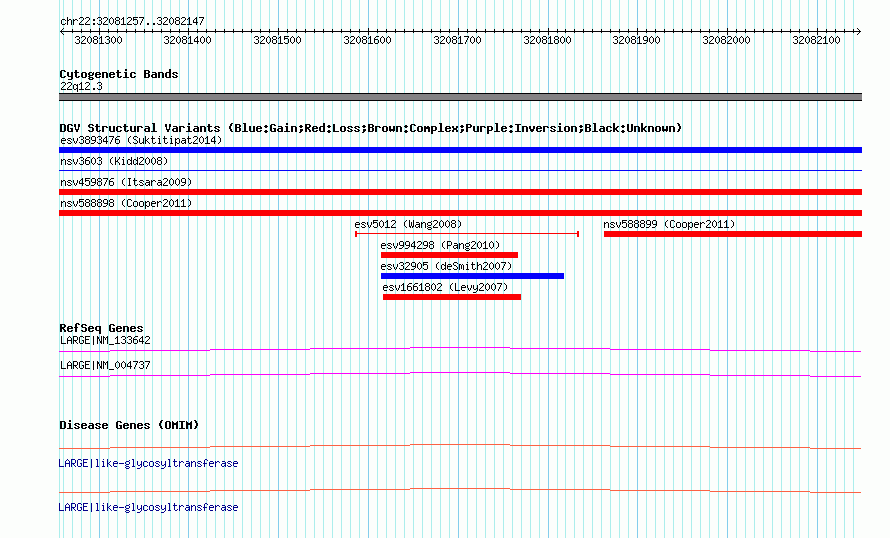890x538 pixels.
Task: Click the LARGE NM_133642 magenta gene track line
Action: pos(460,350)
